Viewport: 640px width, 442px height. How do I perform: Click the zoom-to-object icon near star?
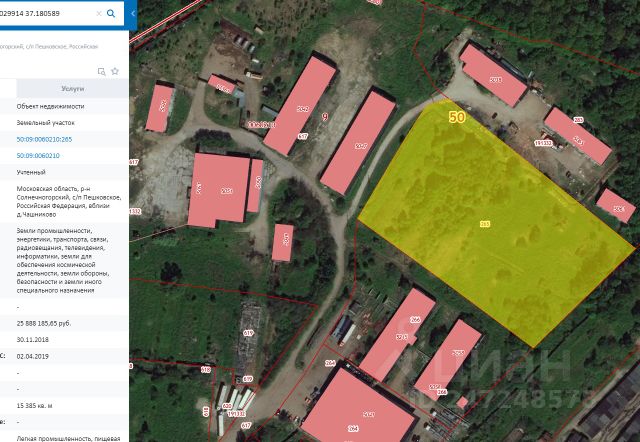tap(101, 71)
